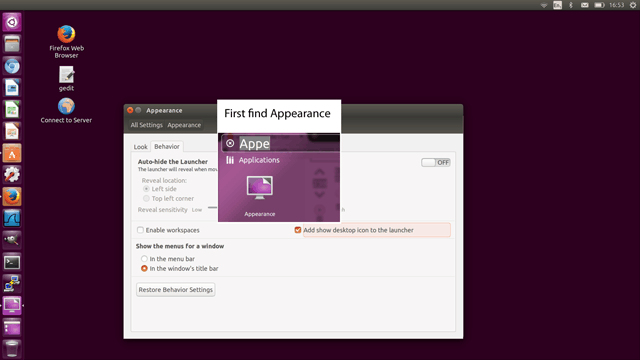
Task: Open Ubuntu Software Center launcher icon
Action: tap(12, 153)
